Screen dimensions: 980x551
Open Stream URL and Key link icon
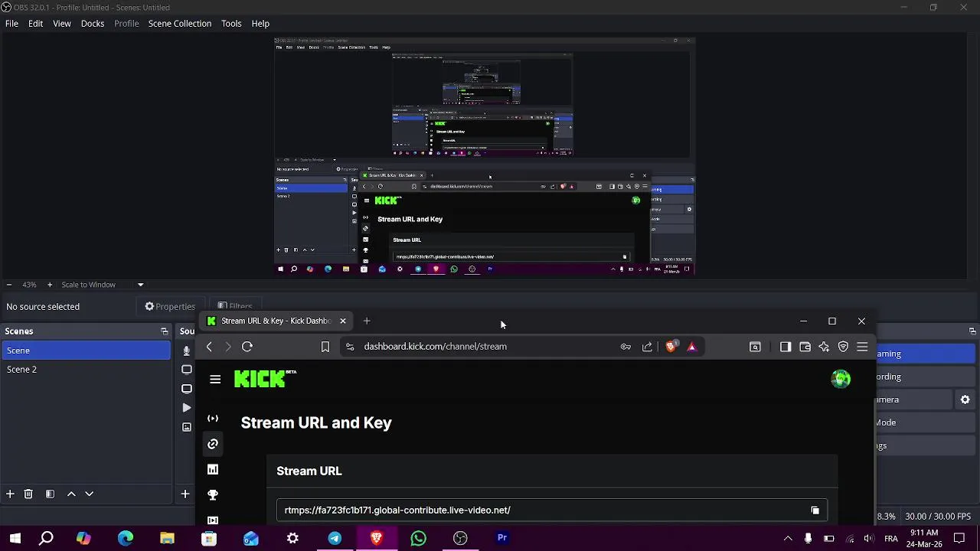click(213, 444)
